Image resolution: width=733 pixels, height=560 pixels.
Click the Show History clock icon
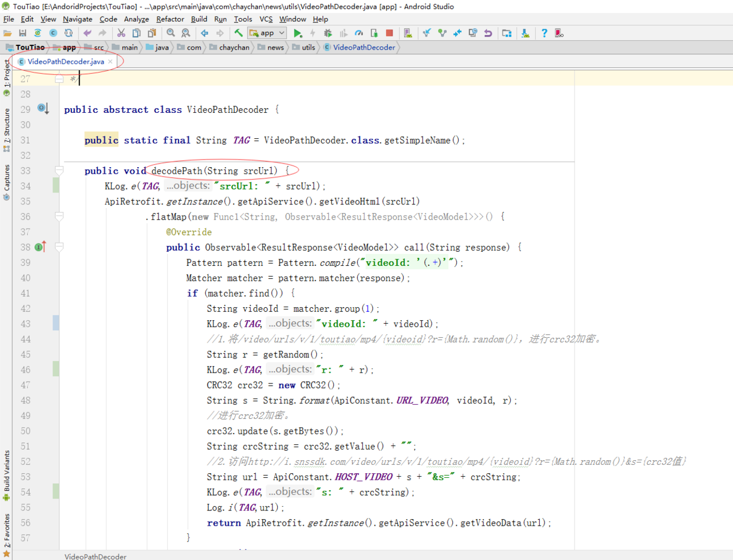click(473, 33)
